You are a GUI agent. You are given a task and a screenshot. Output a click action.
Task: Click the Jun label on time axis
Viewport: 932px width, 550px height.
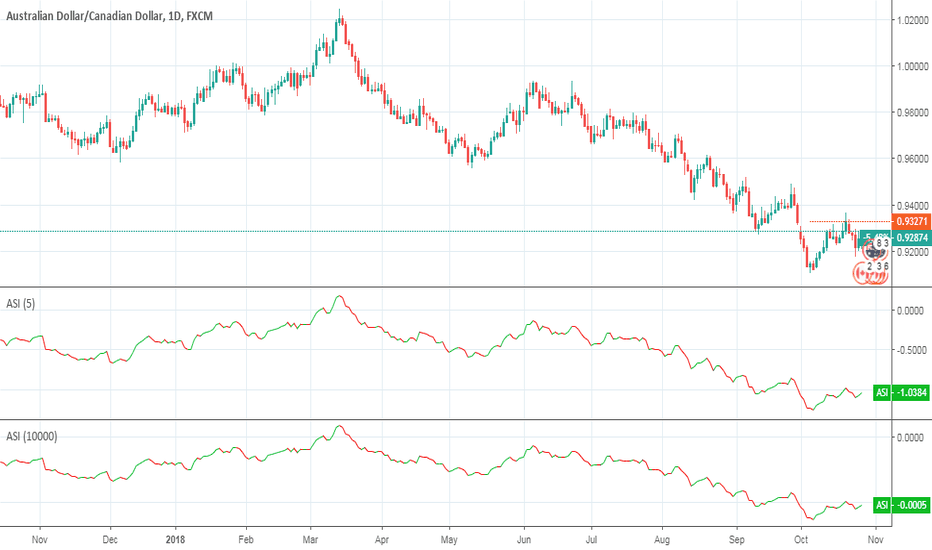coord(524,539)
